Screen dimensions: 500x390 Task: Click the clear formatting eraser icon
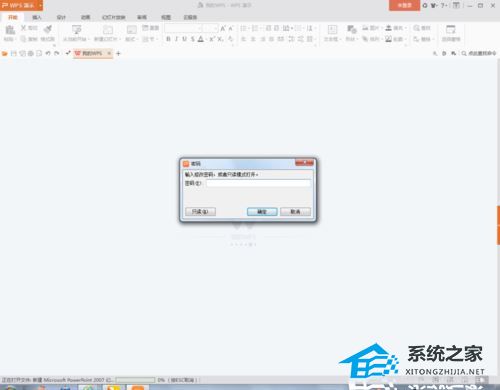click(230, 39)
